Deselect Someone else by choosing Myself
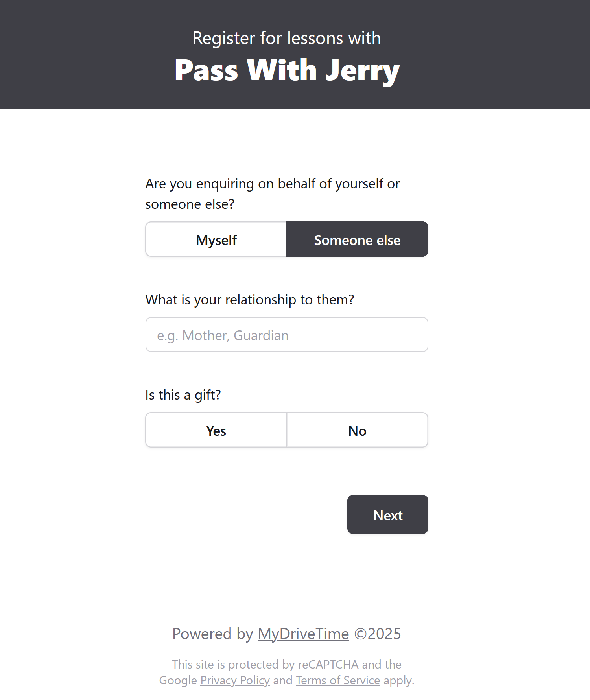This screenshot has height=700, width=590. pyautogui.click(x=216, y=240)
